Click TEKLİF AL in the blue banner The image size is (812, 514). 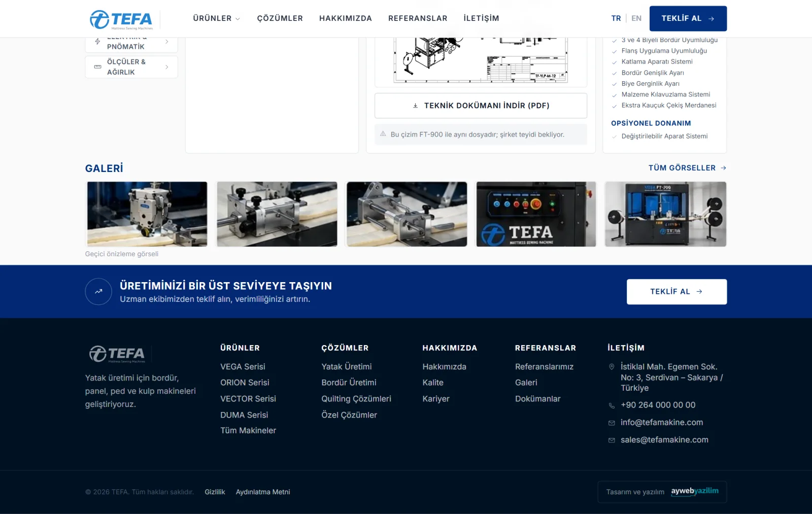676,292
